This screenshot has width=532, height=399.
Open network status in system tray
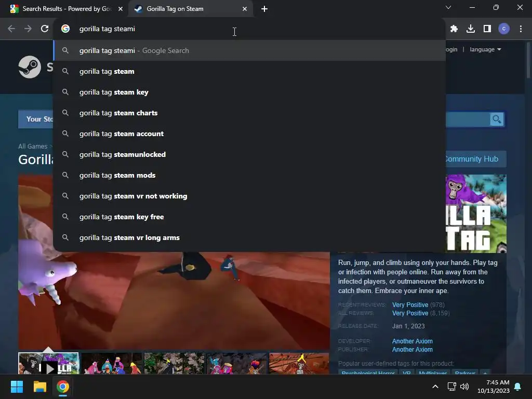[x=451, y=387]
